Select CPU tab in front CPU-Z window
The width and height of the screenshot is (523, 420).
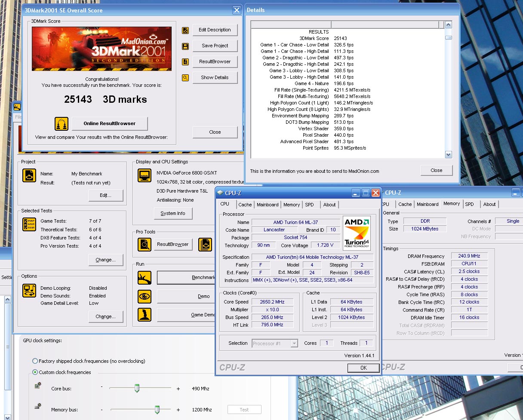pyautogui.click(x=225, y=204)
